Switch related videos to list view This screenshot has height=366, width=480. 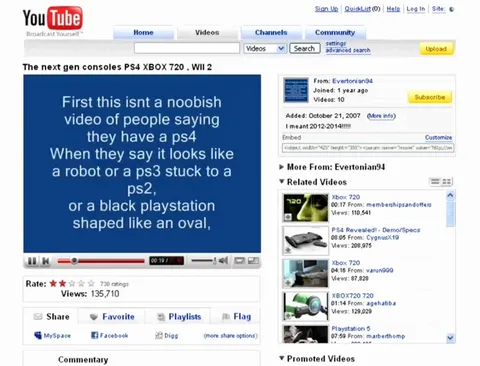click(435, 182)
